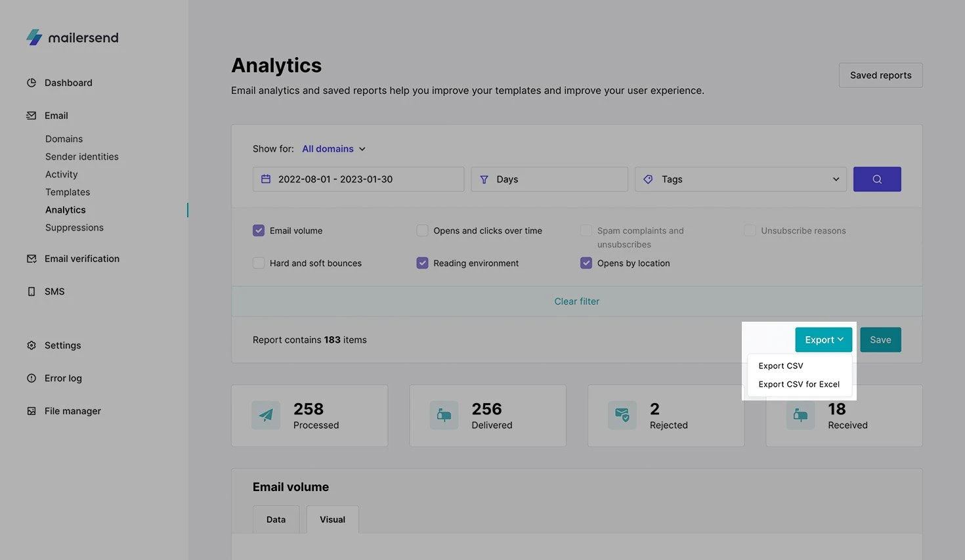Click the Clear filter link

coord(576,301)
